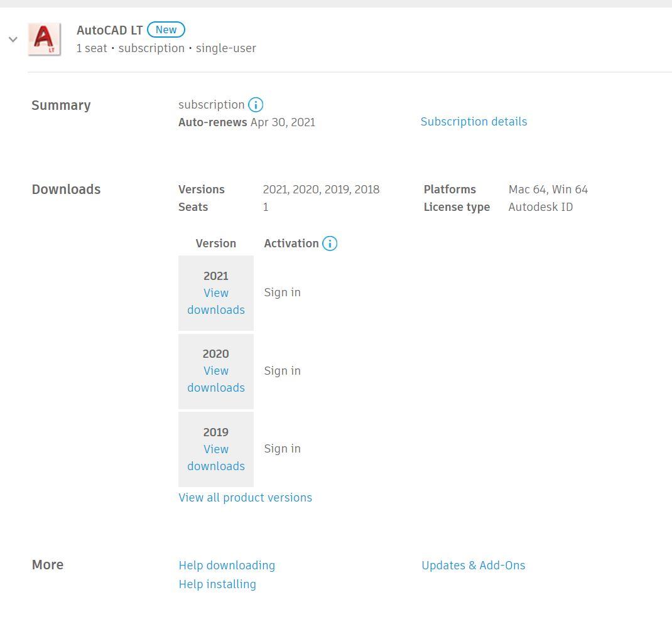This screenshot has width=672, height=617.
Task: Click the More section heading
Action: tap(47, 564)
